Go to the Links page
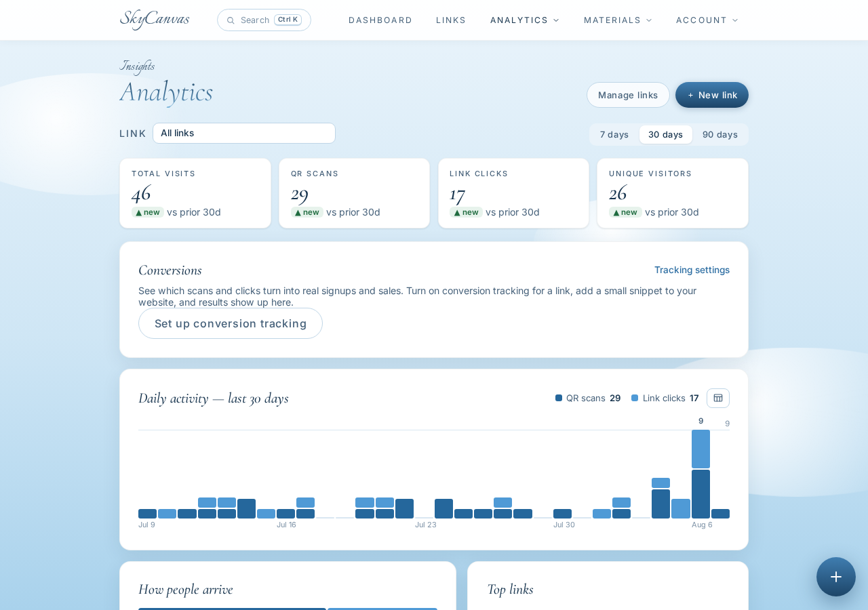The width and height of the screenshot is (868, 610). tap(451, 20)
